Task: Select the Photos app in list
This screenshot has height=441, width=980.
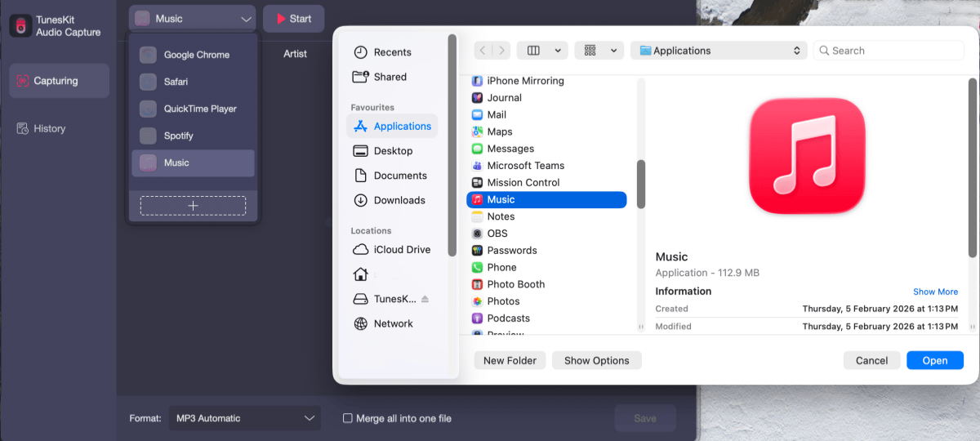Action: [546, 301]
